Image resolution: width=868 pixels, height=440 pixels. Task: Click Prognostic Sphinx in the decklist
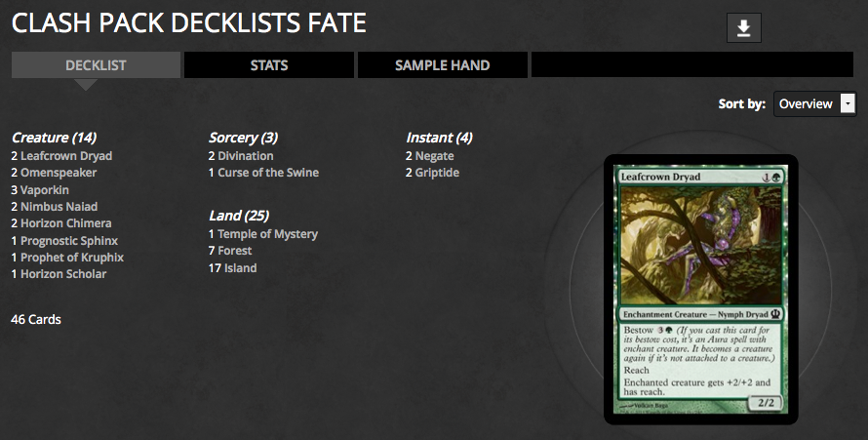[x=70, y=240]
